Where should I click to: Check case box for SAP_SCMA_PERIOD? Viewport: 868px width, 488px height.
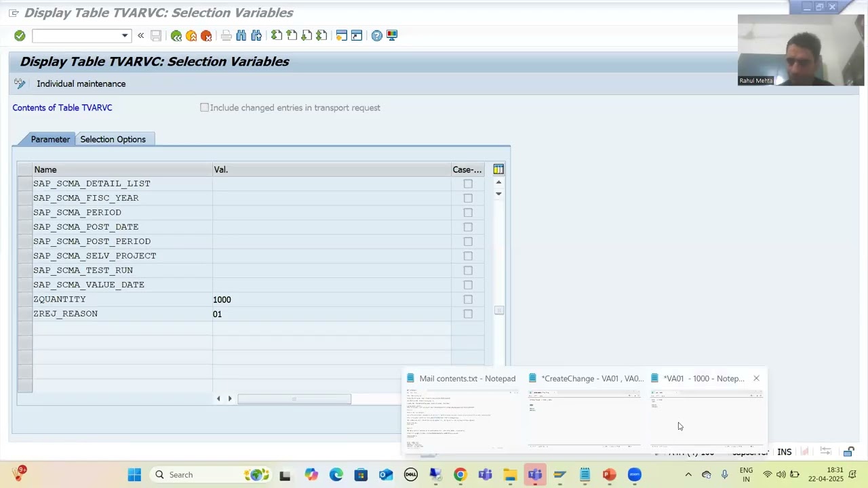coord(468,213)
